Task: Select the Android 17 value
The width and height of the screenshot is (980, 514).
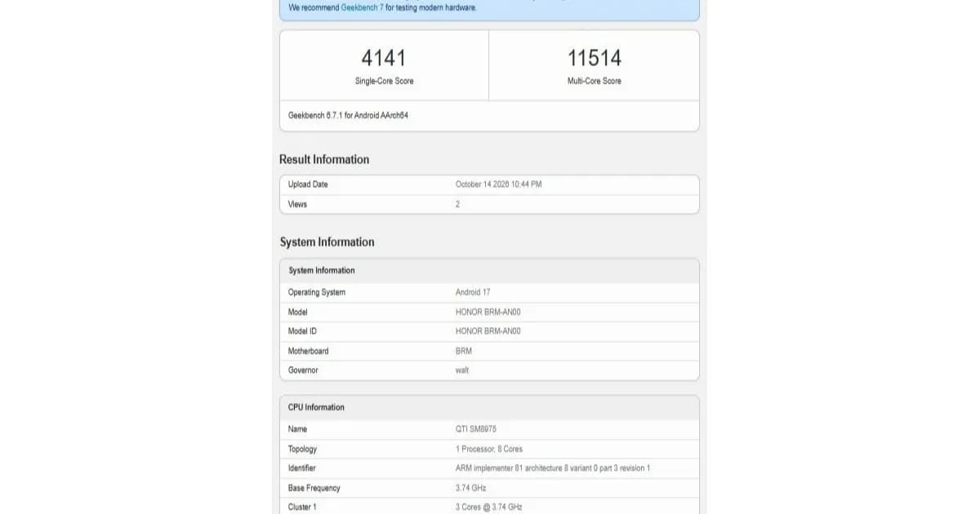Action: pos(473,292)
